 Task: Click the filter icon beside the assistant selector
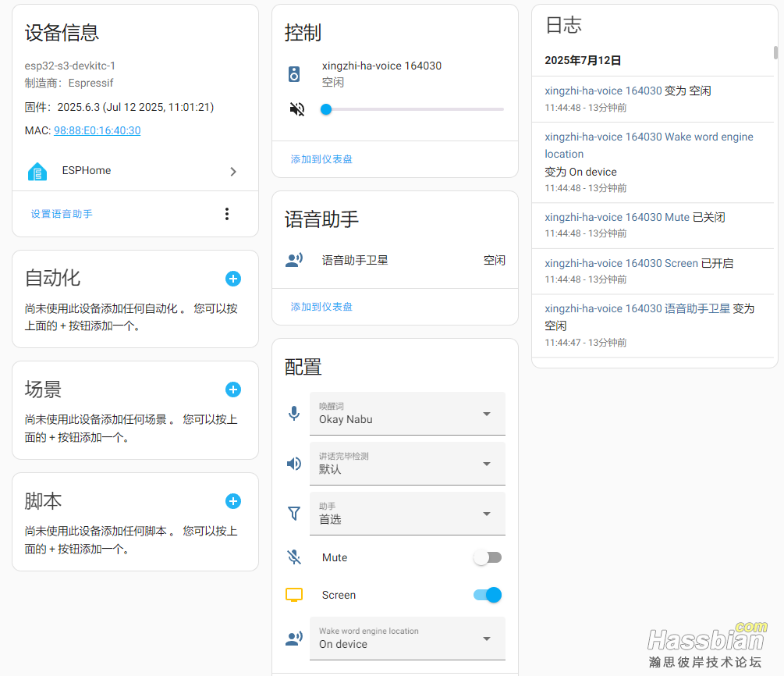pos(294,514)
